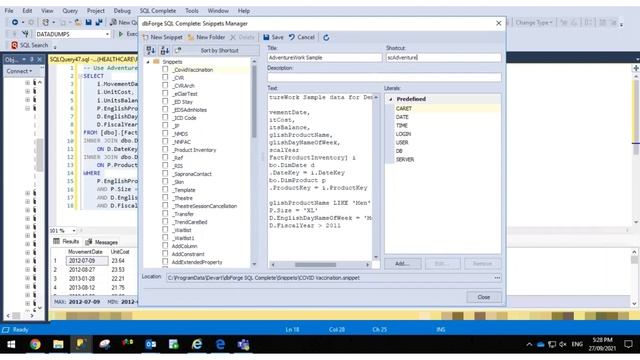The image size is (640, 360).
Task: Check the _CovidVaccination snippet checkbox
Action: coord(165,69)
